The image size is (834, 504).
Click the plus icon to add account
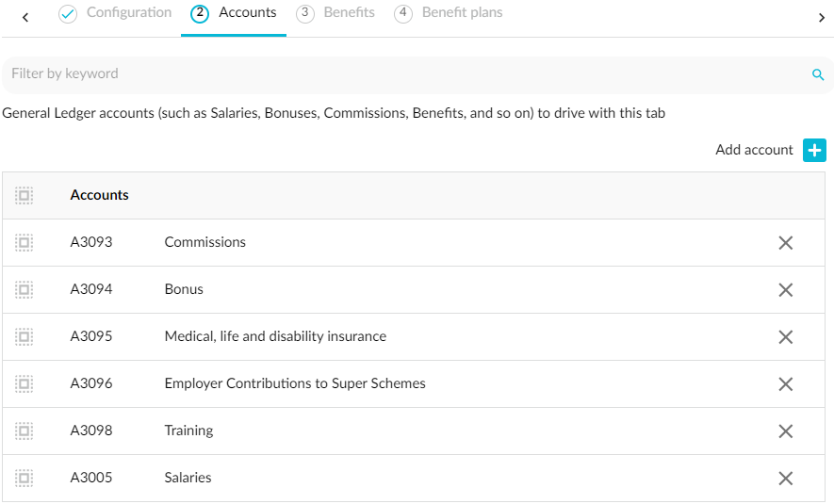point(814,150)
